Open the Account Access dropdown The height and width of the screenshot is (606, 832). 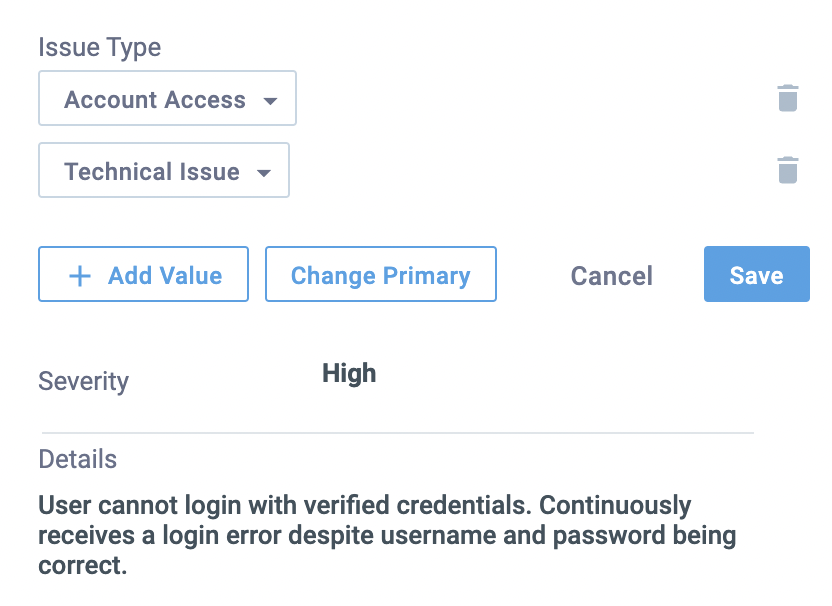click(x=167, y=98)
